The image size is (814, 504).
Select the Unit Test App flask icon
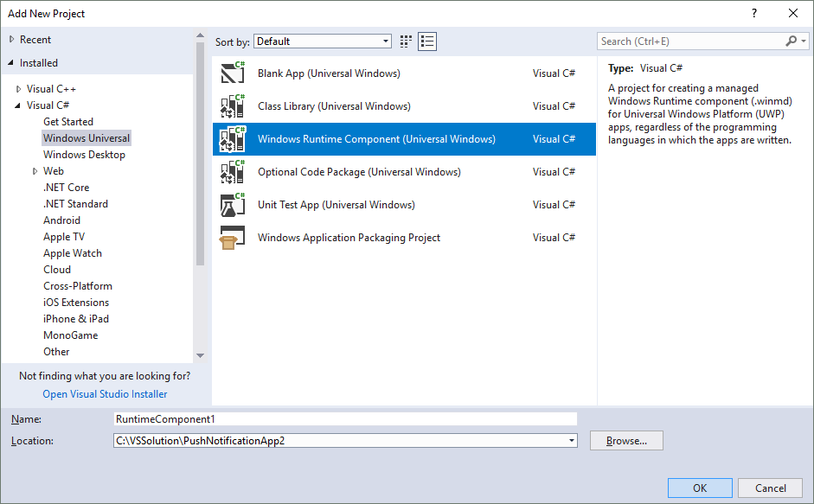point(233,205)
